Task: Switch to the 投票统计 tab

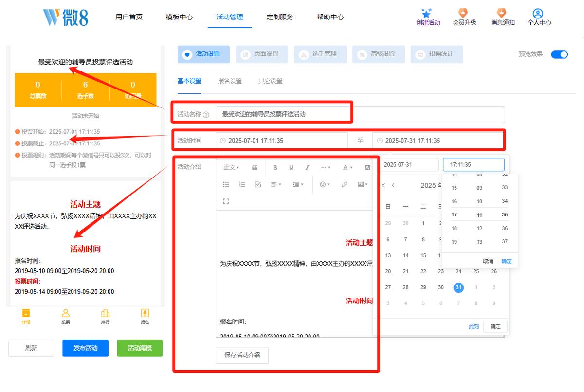Action: (437, 54)
